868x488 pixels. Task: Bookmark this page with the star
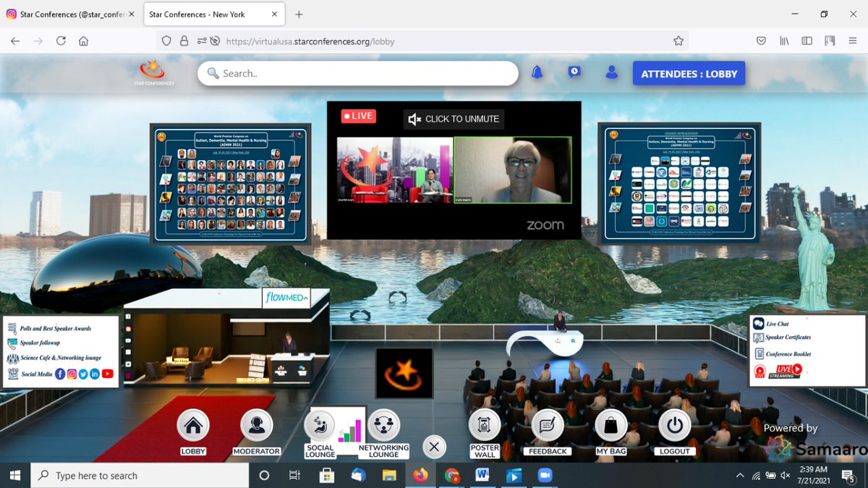tap(678, 41)
